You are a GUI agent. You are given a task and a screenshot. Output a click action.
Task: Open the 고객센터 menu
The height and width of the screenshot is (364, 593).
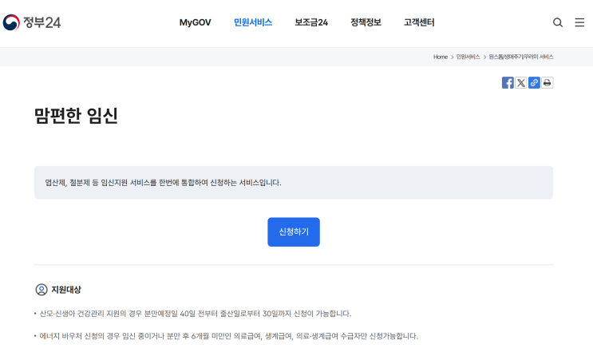(x=419, y=22)
